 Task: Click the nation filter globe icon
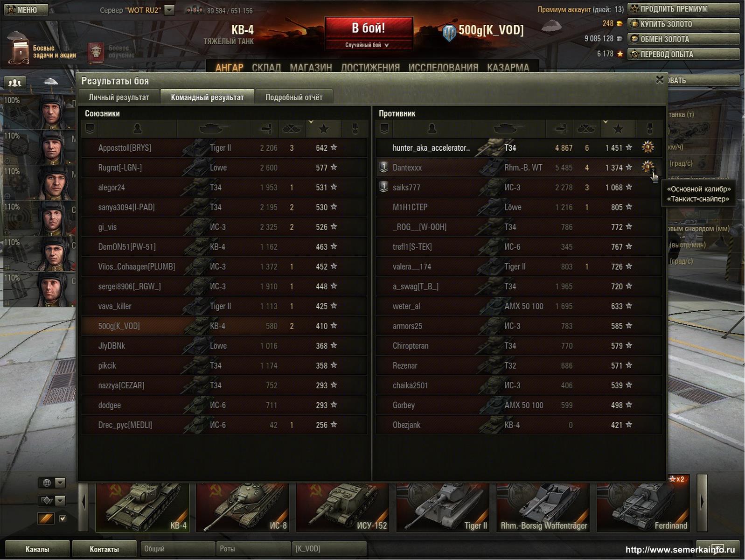(47, 483)
